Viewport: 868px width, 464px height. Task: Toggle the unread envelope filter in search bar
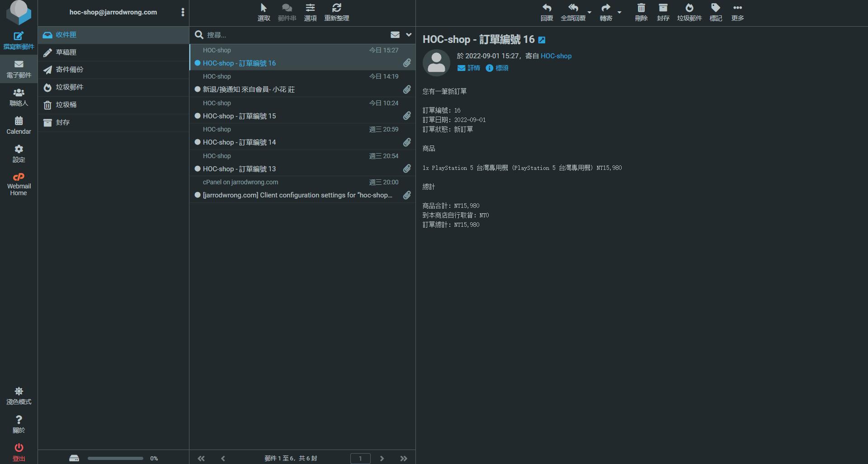pyautogui.click(x=395, y=35)
